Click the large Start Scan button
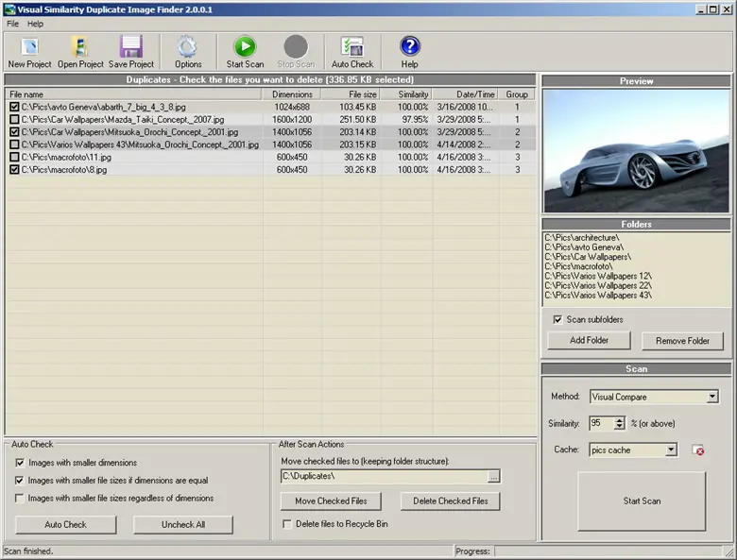 click(642, 501)
